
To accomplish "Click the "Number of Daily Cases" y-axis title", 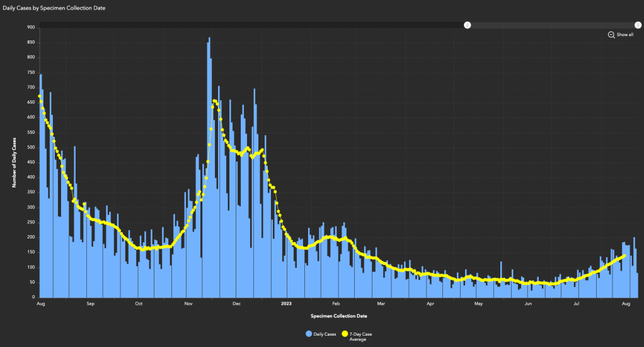I will coord(14,162).
